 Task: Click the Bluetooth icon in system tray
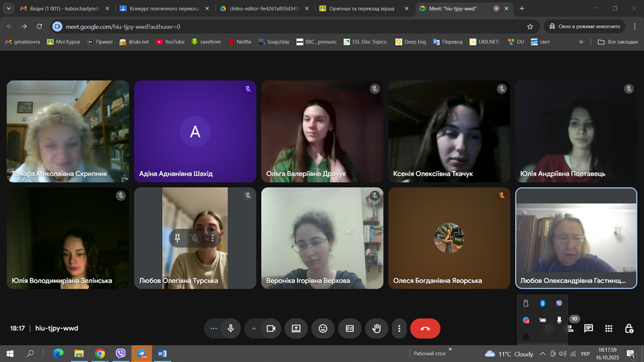point(543,303)
